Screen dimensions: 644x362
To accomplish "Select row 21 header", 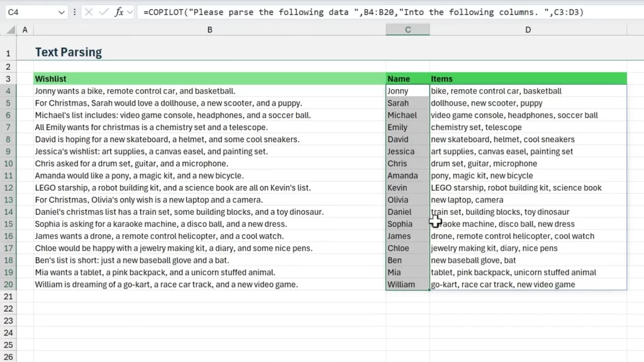I will click(x=8, y=297).
